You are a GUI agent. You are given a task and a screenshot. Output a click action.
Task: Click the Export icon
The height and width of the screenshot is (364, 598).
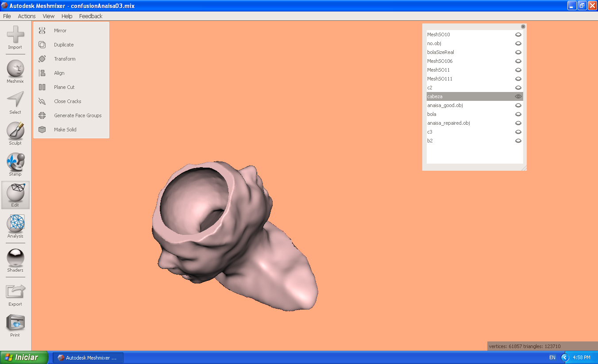point(15,291)
